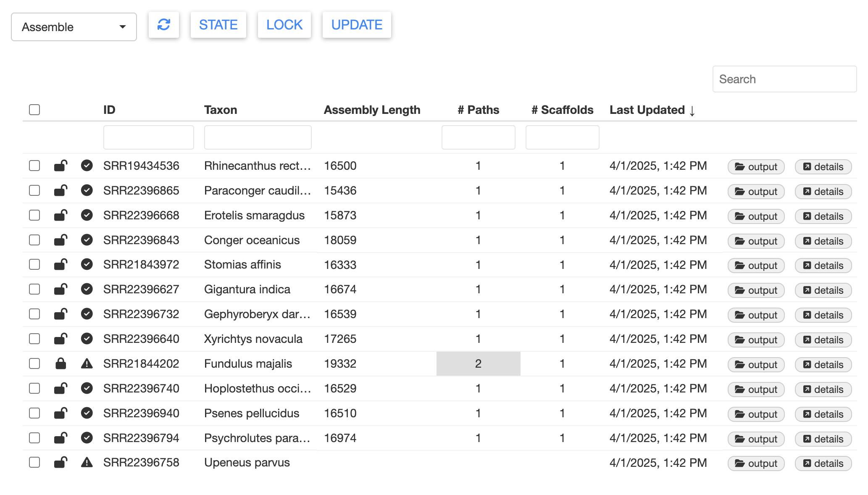
Task: Click the Taxon column filter box
Action: click(258, 137)
